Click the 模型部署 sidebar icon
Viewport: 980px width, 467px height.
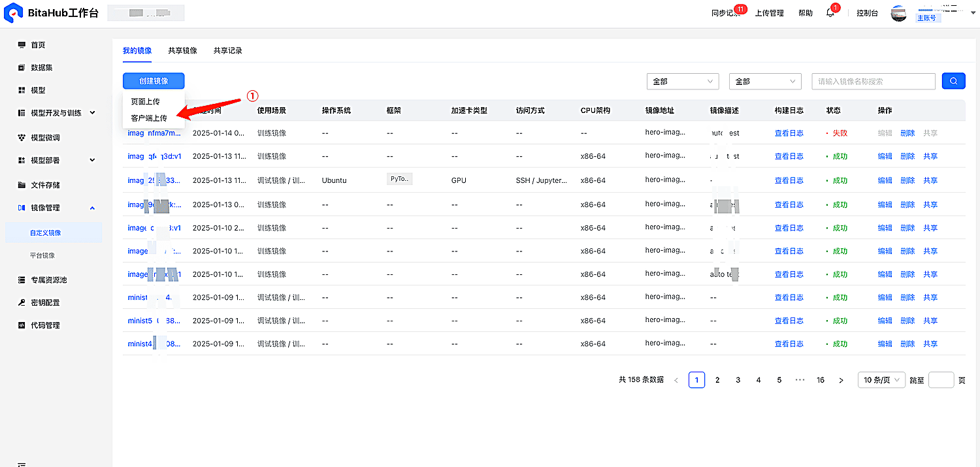(22, 160)
